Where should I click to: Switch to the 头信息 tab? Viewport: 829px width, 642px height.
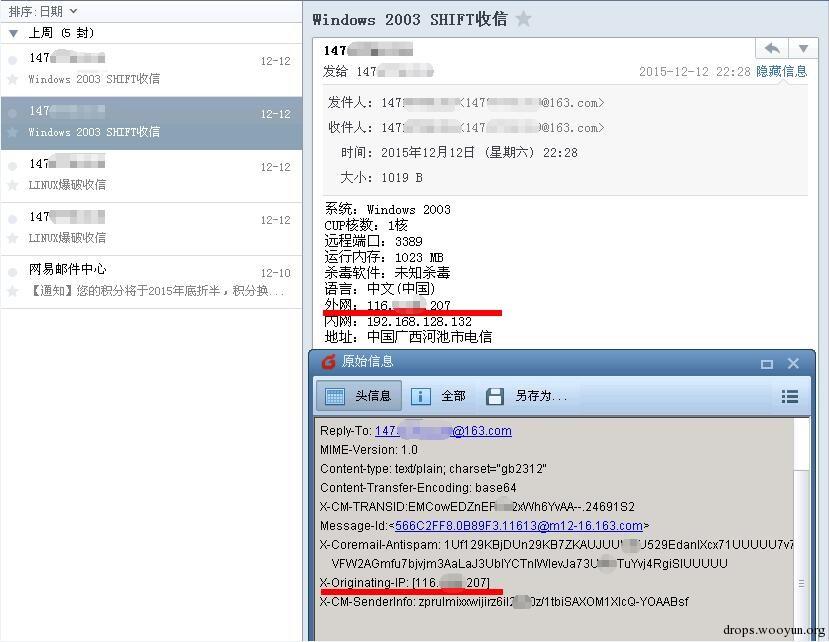(x=359, y=396)
